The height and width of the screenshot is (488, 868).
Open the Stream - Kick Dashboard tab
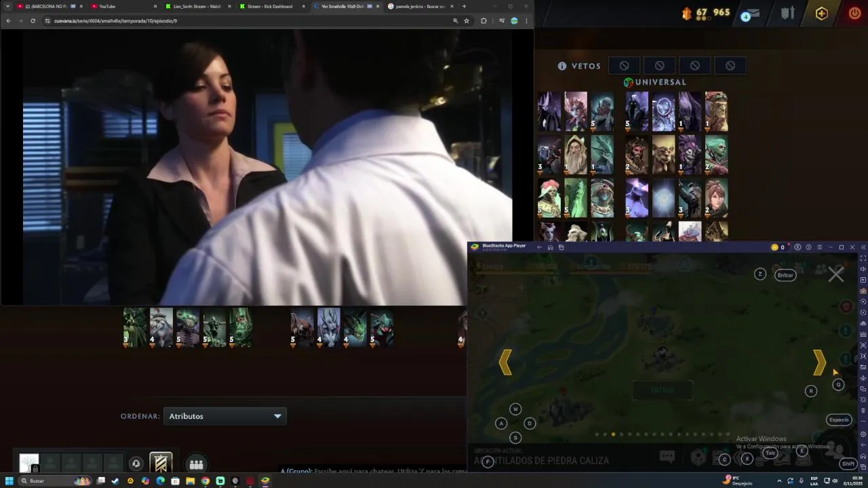[271, 6]
